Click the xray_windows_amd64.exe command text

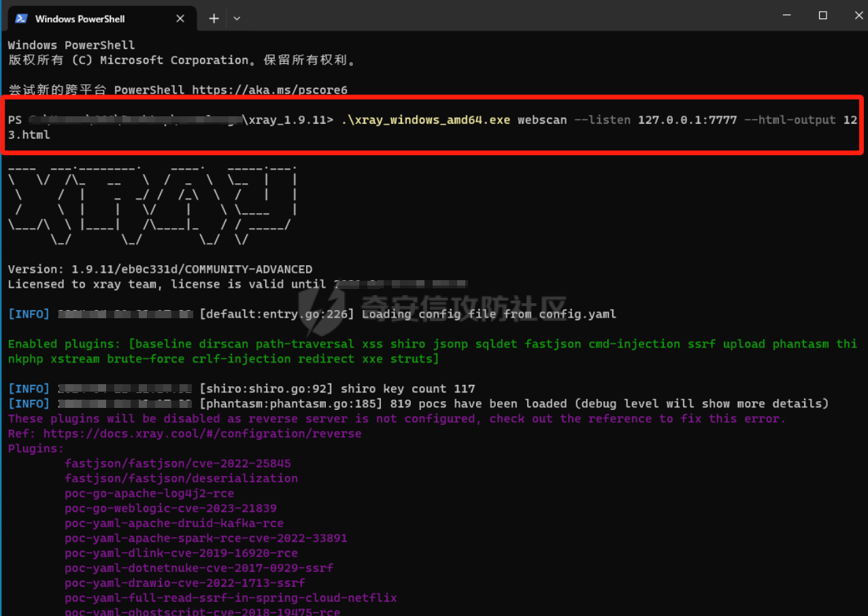426,120
